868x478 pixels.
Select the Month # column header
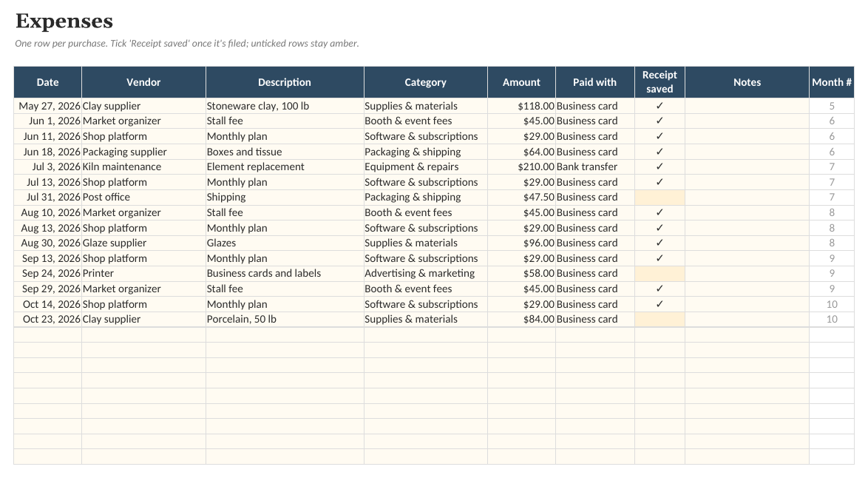point(832,82)
